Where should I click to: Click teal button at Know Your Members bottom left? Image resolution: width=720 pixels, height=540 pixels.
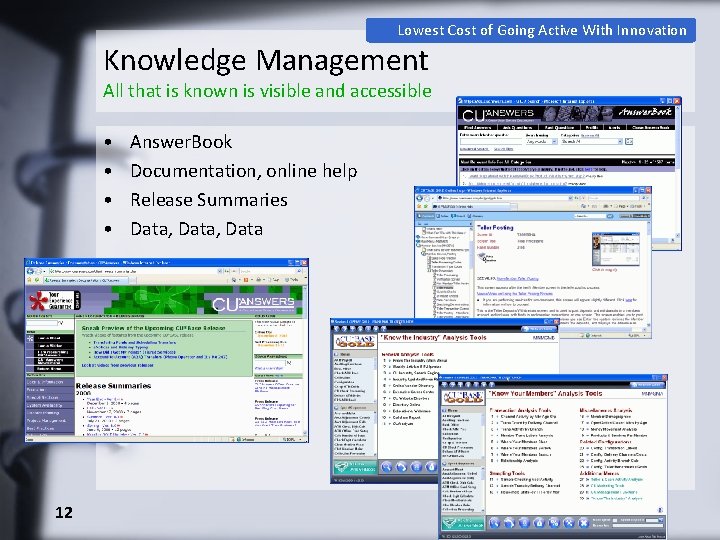463,523
